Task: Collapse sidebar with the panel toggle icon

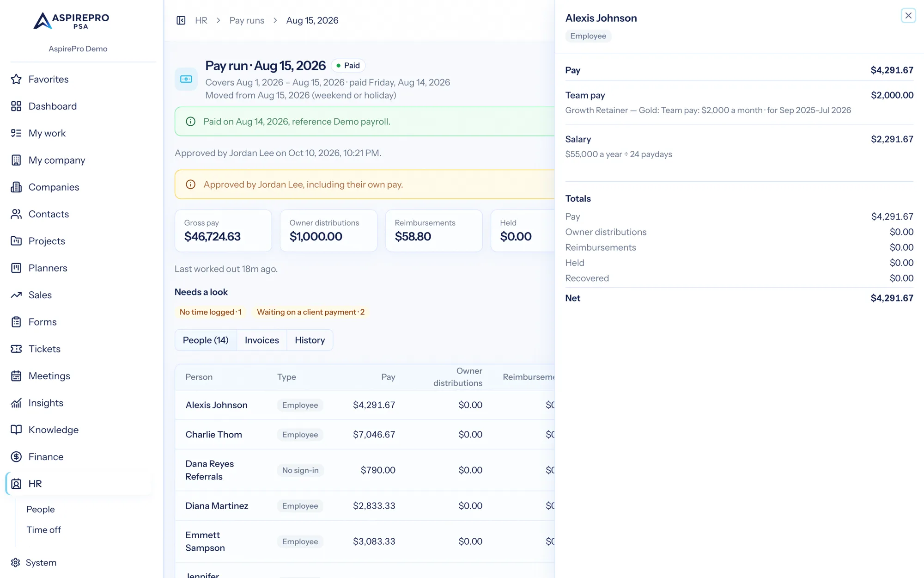Action: (181, 20)
